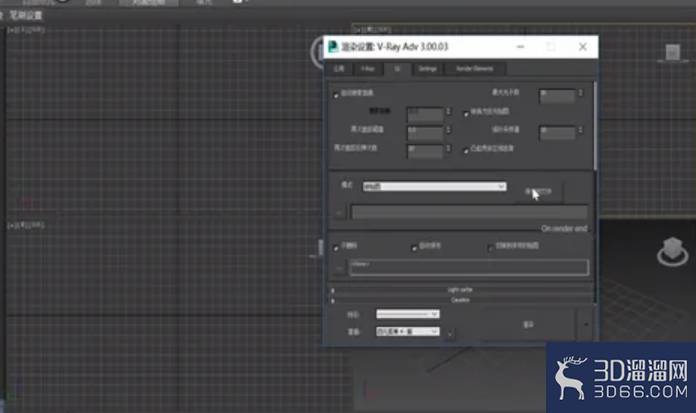Open the mode dropdown in the GI rollout
The image size is (696, 413).
[x=435, y=187]
